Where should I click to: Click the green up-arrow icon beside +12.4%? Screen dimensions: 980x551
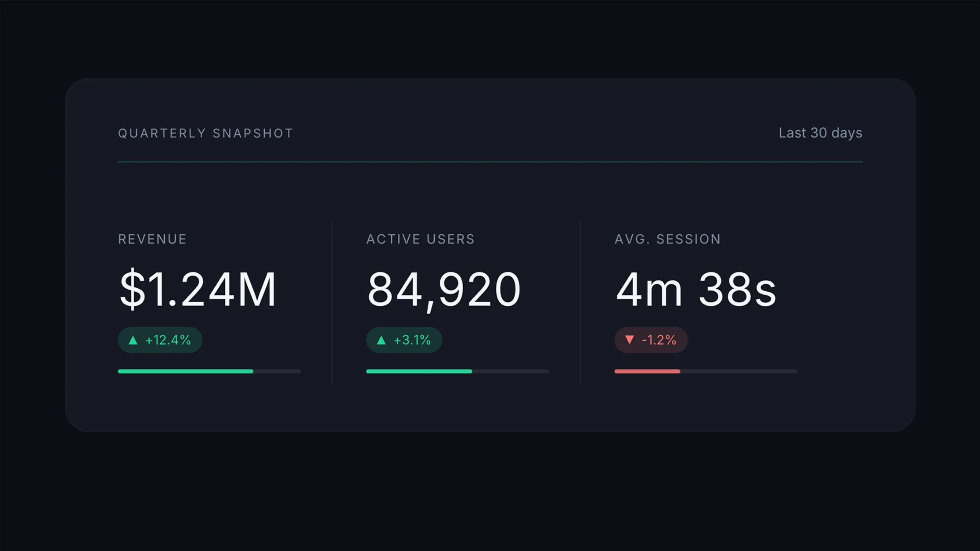tap(133, 340)
